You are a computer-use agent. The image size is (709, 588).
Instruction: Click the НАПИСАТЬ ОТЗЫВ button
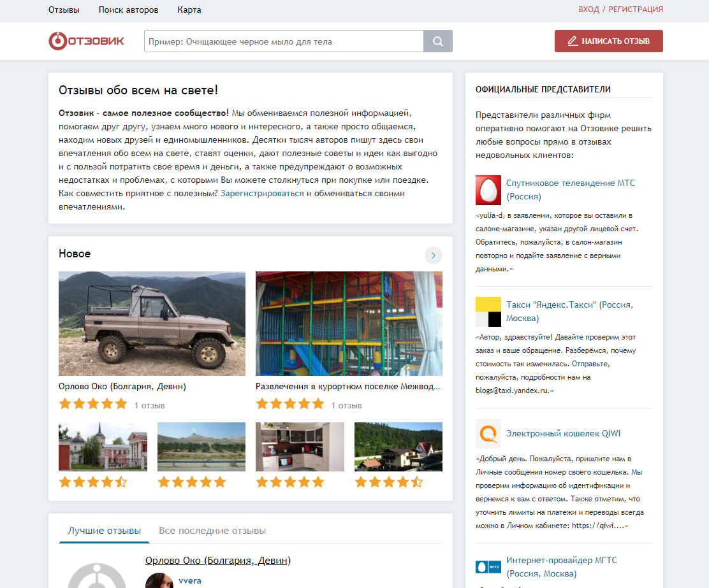[x=608, y=41]
